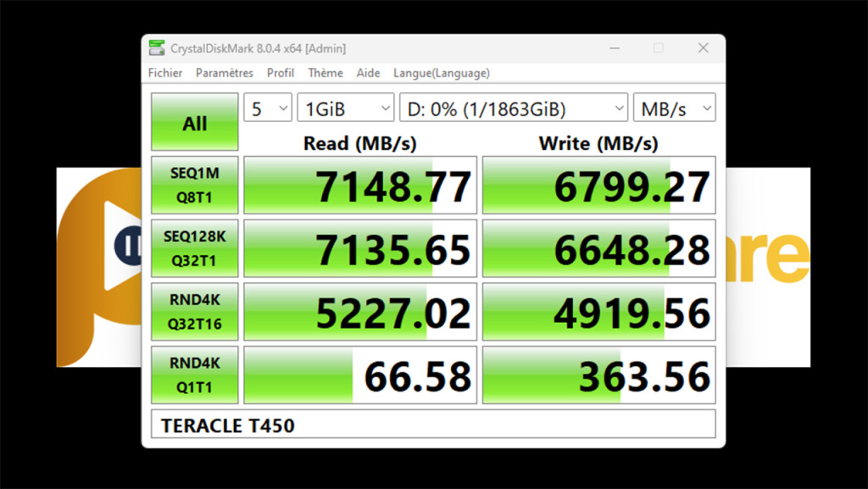Start the RND4K Q1T1 test

(x=195, y=375)
